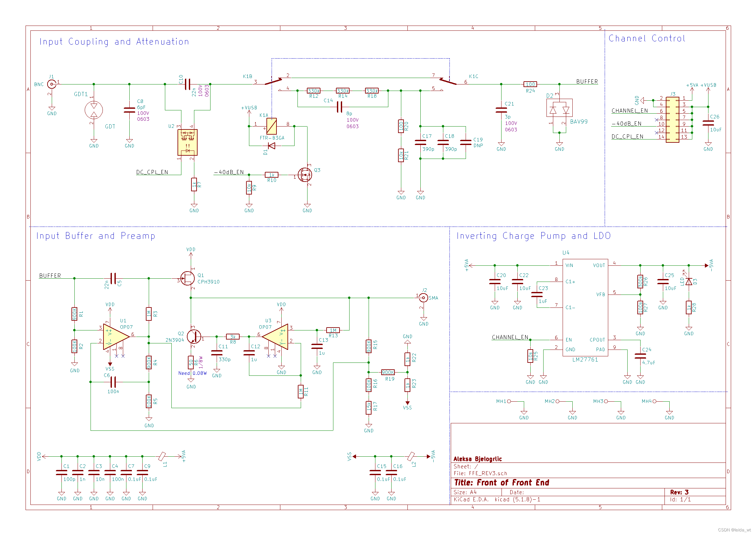756x535 pixels.
Task: Click the L2 ferrite bead symbol
Action: coord(411,457)
